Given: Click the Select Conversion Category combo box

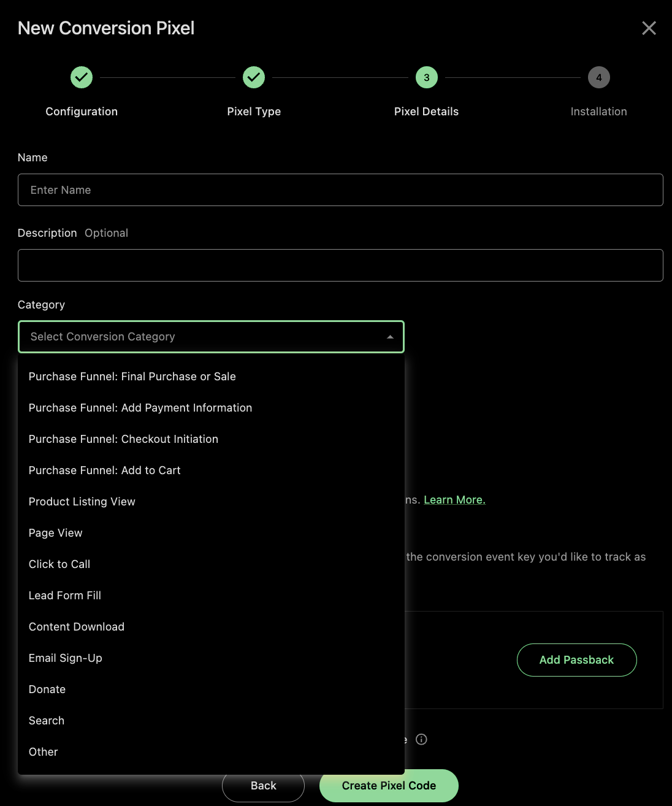Looking at the screenshot, I should coord(211,337).
